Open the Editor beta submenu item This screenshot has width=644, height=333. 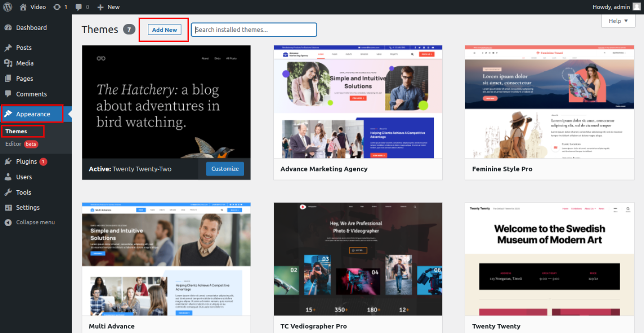click(13, 144)
